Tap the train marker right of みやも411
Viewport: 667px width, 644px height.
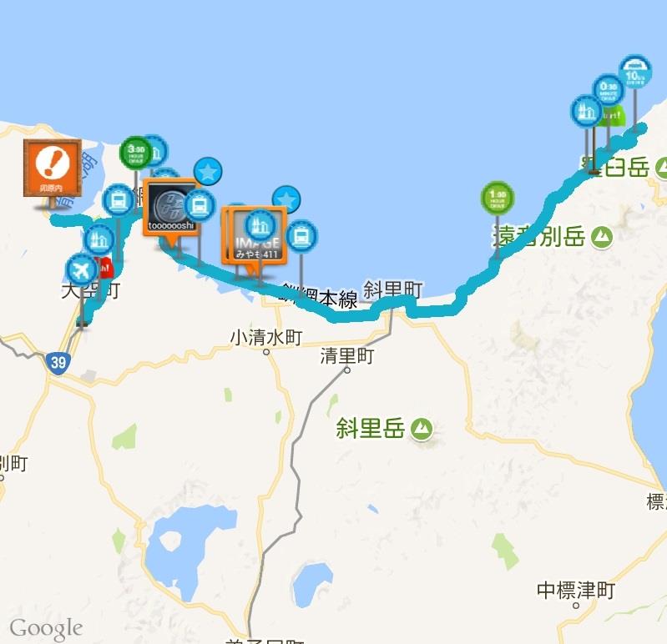(x=301, y=235)
